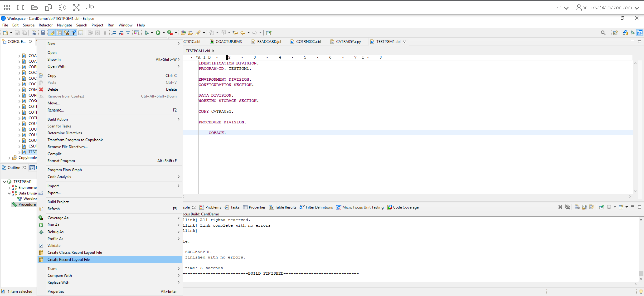Toggle the COBOL perspective icon top-right
This screenshot has height=296, width=644.
tap(640, 33)
